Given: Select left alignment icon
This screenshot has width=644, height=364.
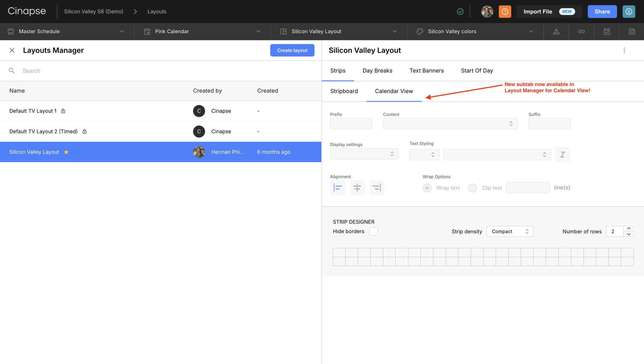Looking at the screenshot, I should click(x=337, y=188).
